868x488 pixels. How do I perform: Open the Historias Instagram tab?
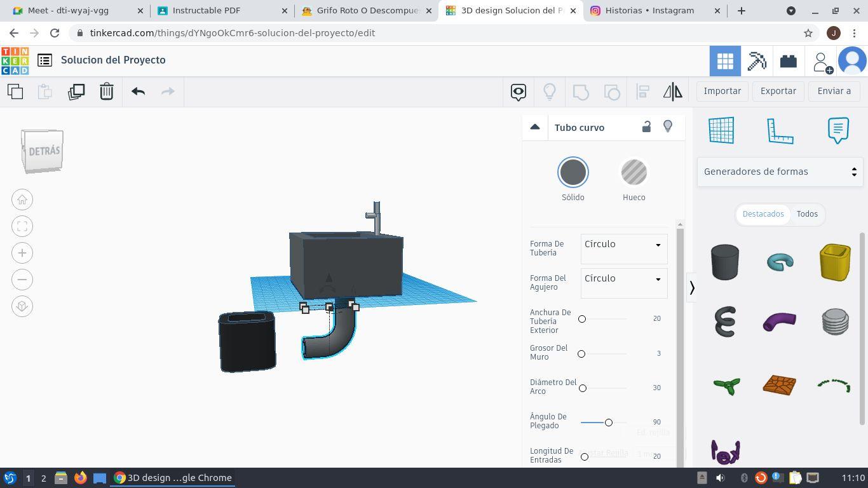tap(655, 11)
